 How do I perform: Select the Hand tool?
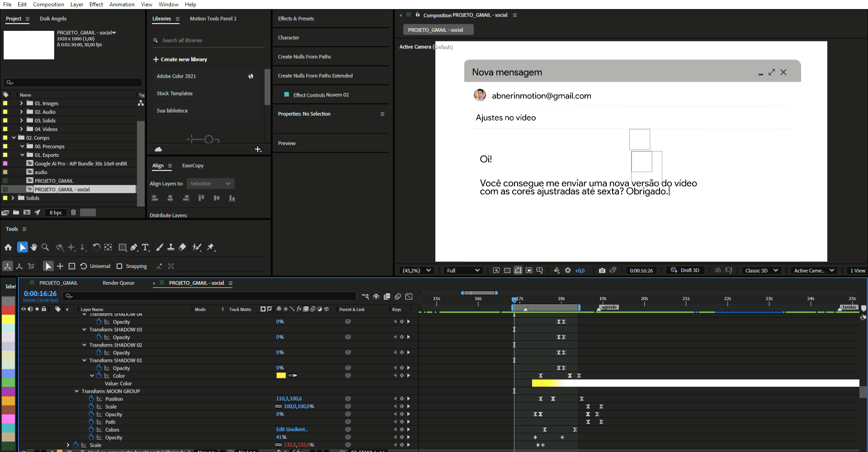[x=34, y=247]
